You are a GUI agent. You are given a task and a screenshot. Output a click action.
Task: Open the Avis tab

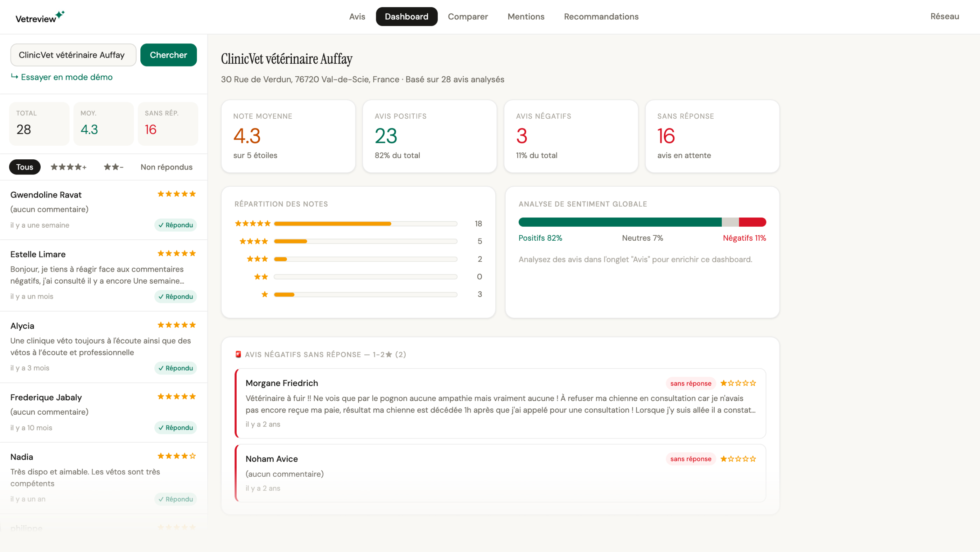357,17
